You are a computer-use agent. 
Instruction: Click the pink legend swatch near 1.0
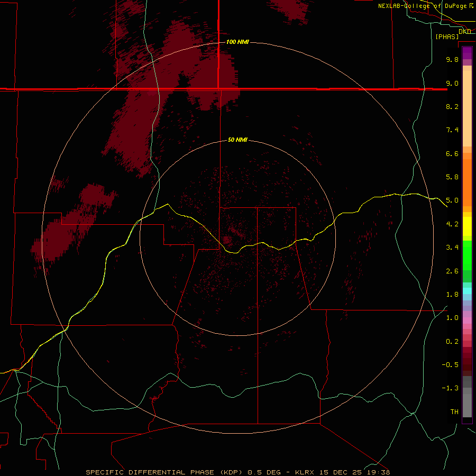point(467,321)
